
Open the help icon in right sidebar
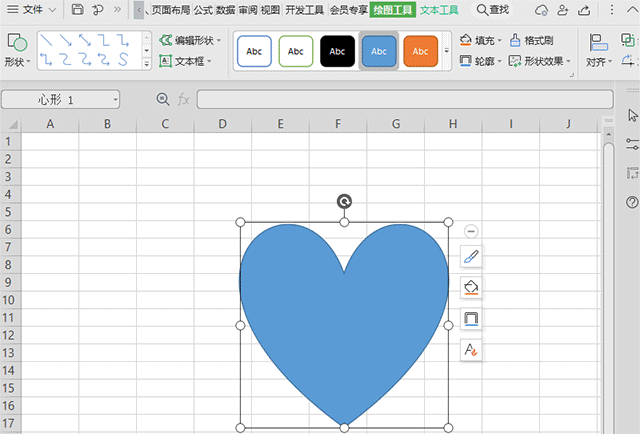coord(632,202)
